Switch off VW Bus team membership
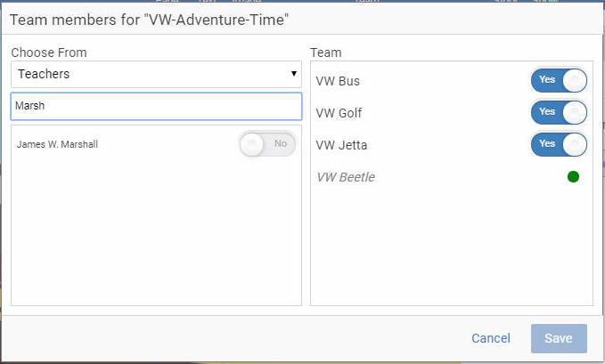 pos(559,80)
